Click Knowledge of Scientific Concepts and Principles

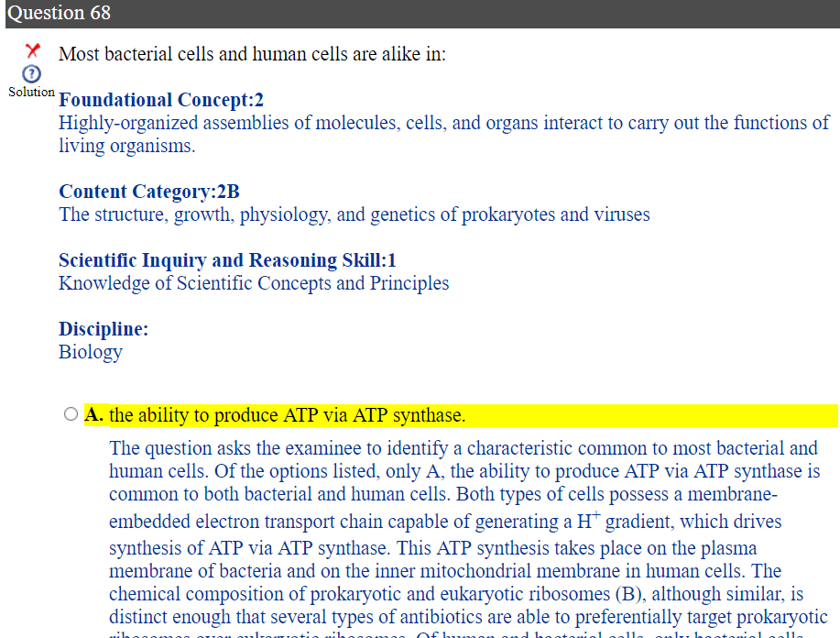[254, 283]
